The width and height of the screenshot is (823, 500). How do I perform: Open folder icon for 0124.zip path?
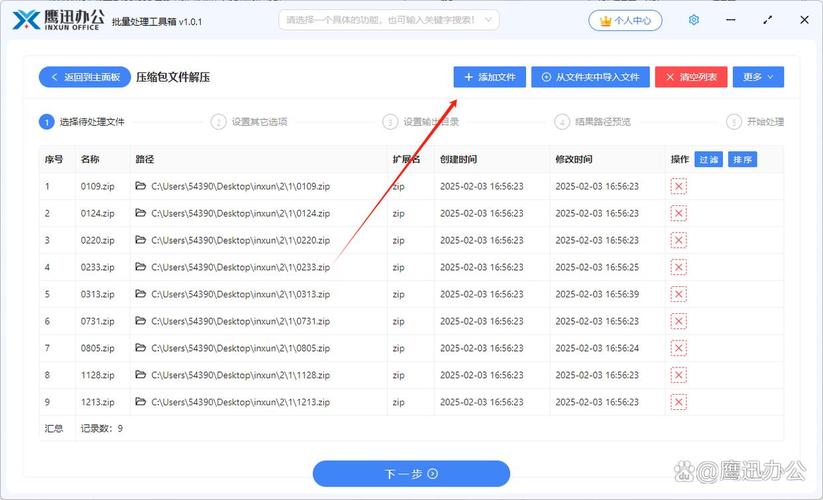click(x=140, y=212)
